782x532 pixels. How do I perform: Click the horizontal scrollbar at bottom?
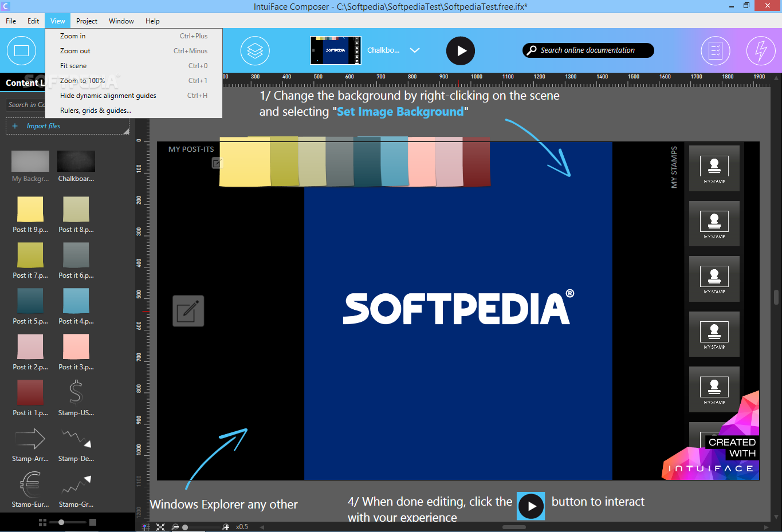(x=514, y=527)
